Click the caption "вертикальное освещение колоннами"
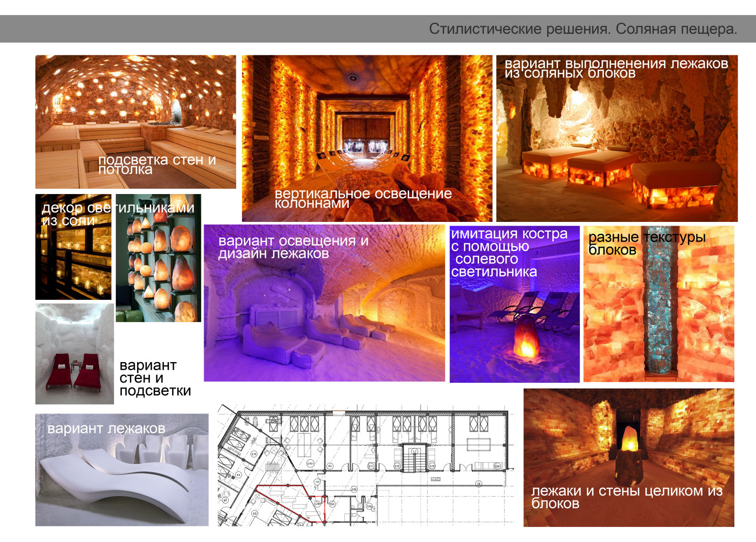This screenshot has height=542, width=756. tap(363, 198)
